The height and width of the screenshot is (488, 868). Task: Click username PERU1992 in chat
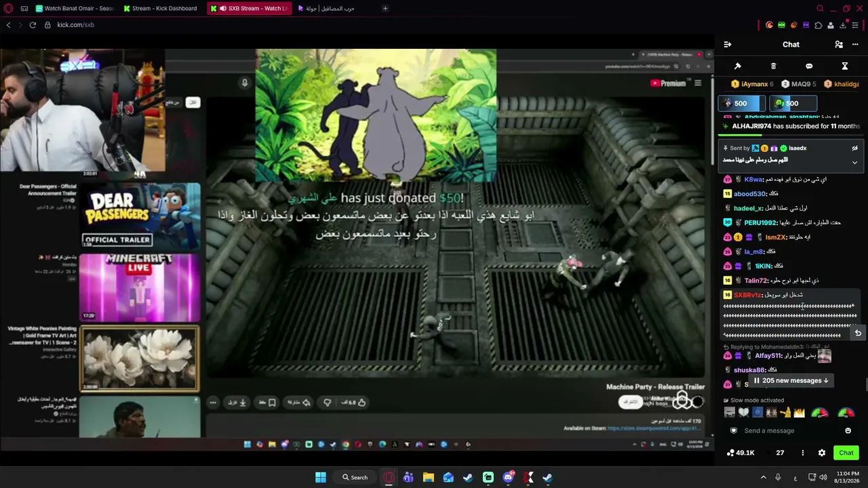760,223
